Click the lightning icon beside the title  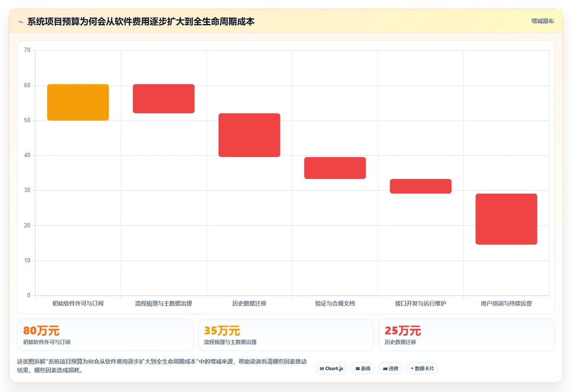[21, 21]
